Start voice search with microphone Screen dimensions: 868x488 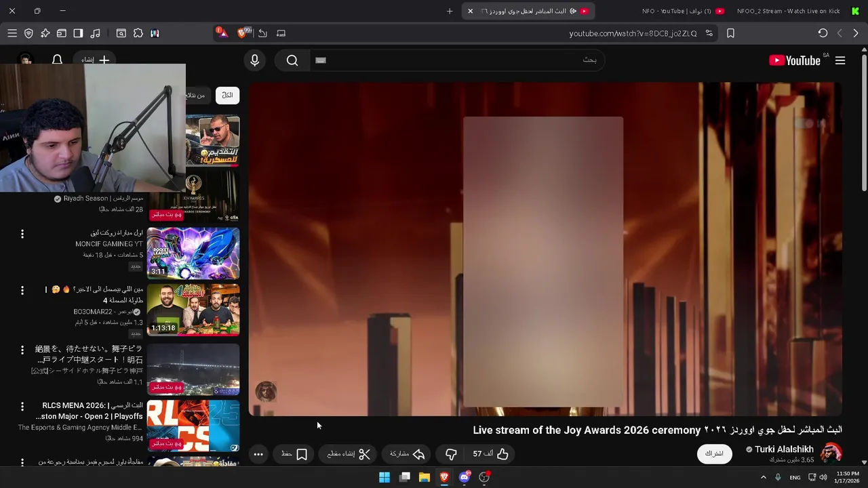click(x=255, y=60)
